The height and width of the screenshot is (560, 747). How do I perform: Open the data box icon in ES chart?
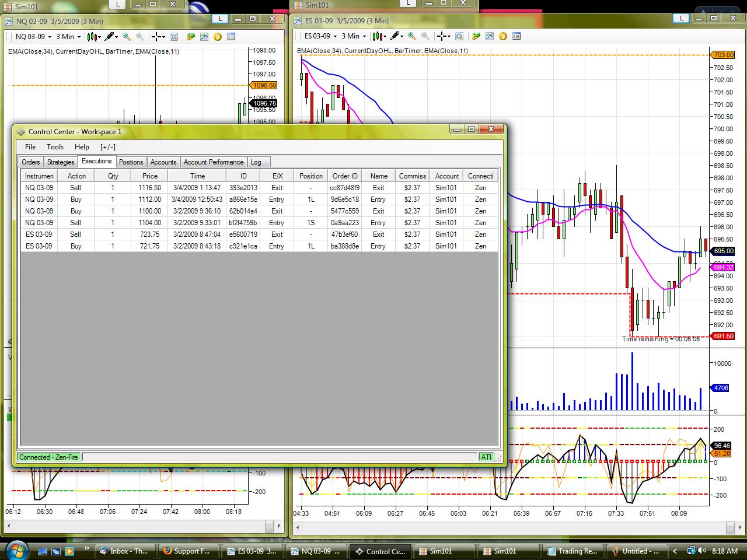click(459, 36)
